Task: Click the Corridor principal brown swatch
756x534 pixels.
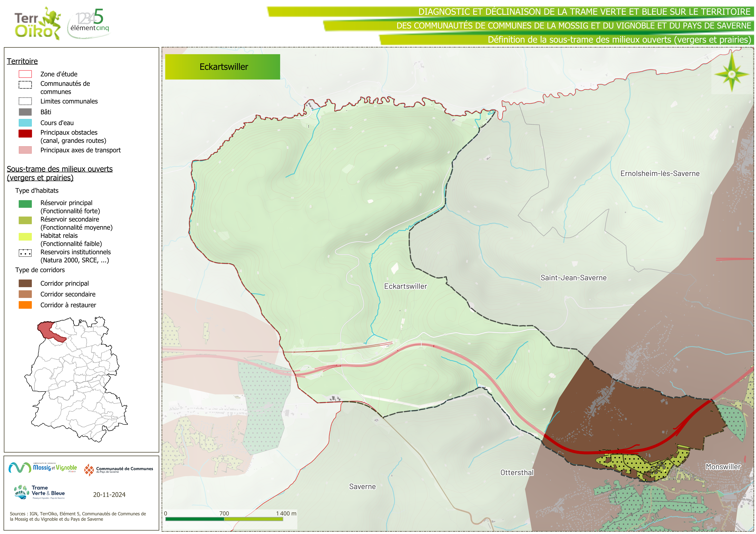Action: pos(25,283)
